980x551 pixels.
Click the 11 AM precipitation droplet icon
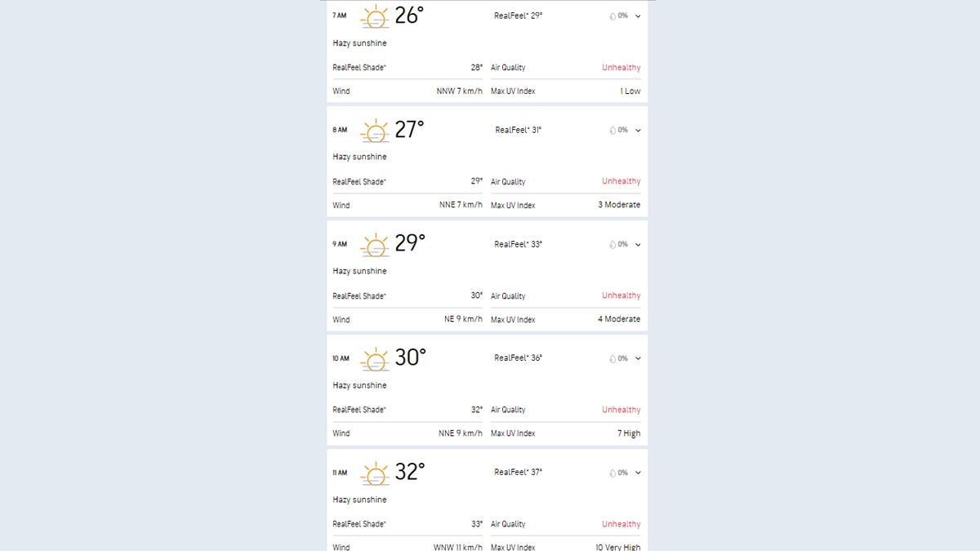click(612, 473)
